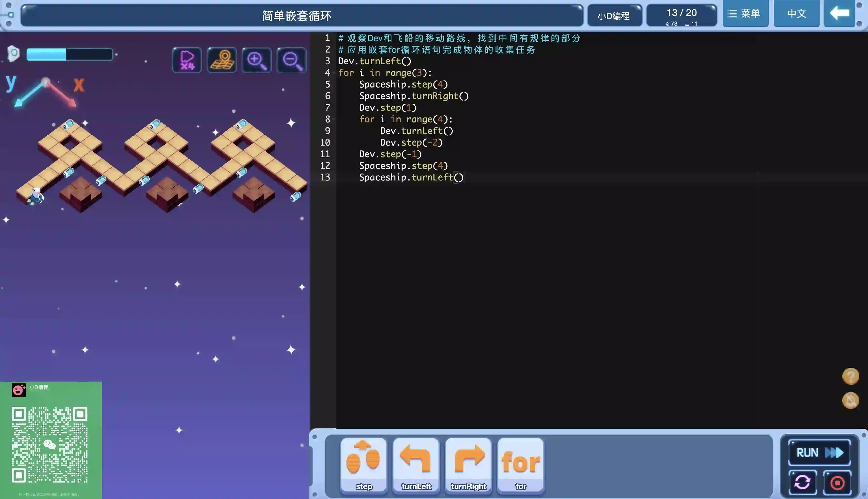
Task: Open the 菜单 menu
Action: pyautogui.click(x=745, y=14)
